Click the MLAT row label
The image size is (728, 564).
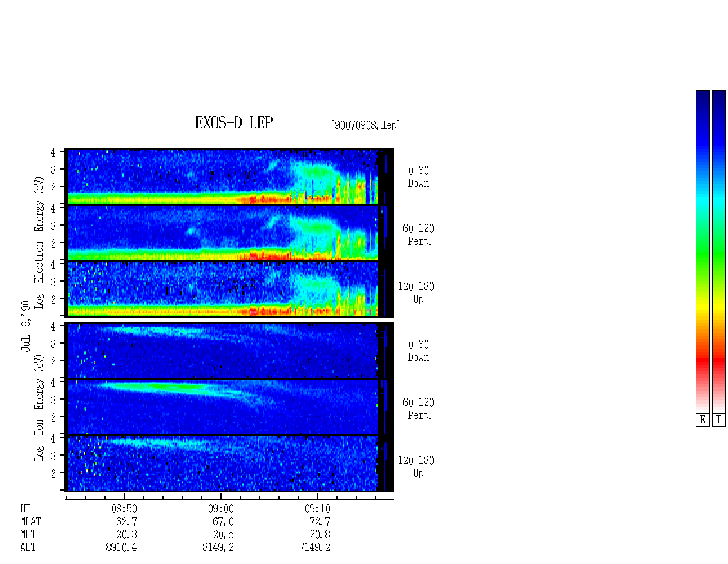[30, 521]
